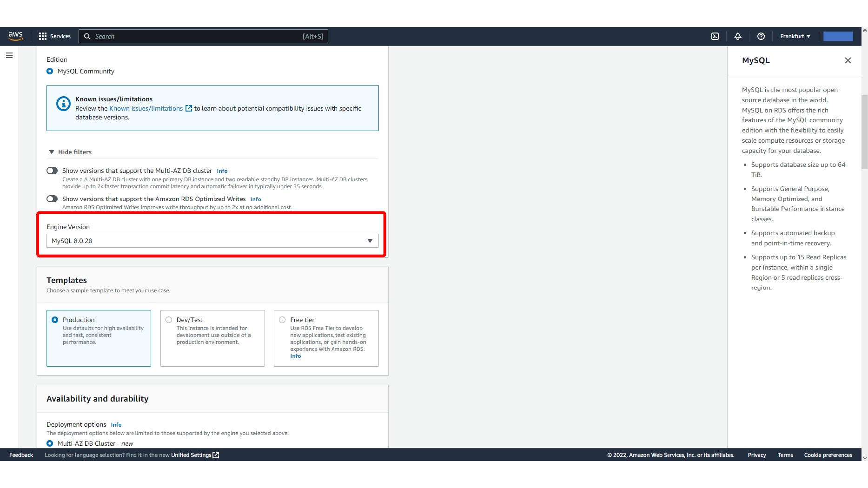Open the AWS home logo
This screenshot has height=488, width=868.
tap(15, 36)
